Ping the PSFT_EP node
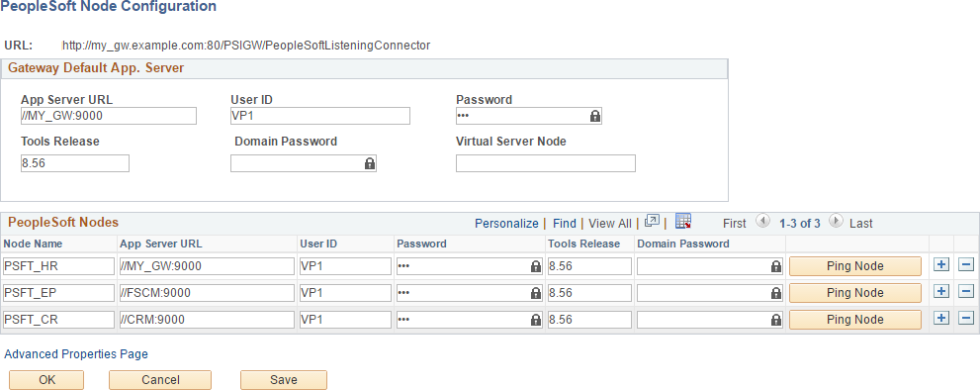The width and height of the screenshot is (980, 390). [x=855, y=292]
